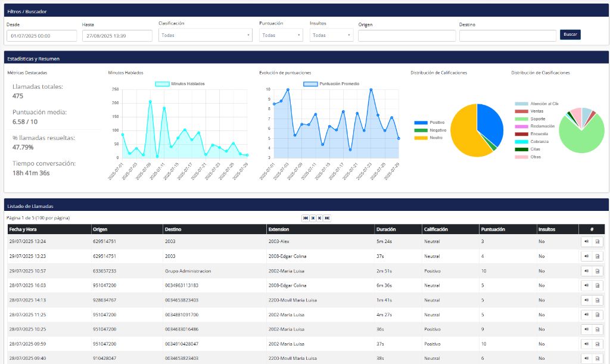Toggle Puntuación Promedio series in chart legend
This screenshot has height=364, width=610.
coord(331,84)
